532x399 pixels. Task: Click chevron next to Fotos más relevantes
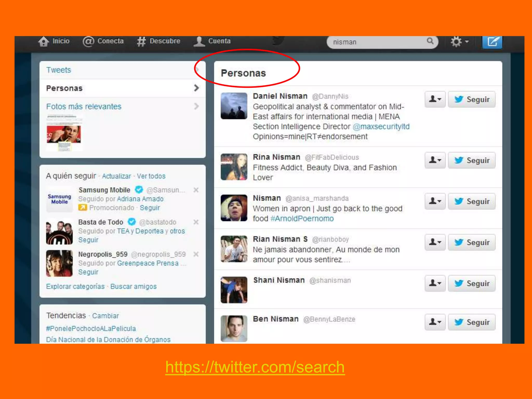point(196,106)
